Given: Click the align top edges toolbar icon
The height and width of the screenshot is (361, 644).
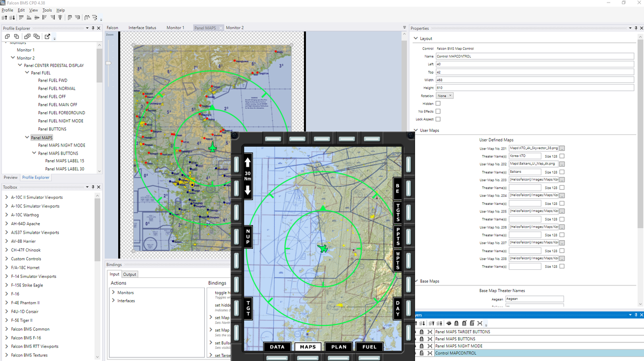Looking at the screenshot, I should pos(21,18).
